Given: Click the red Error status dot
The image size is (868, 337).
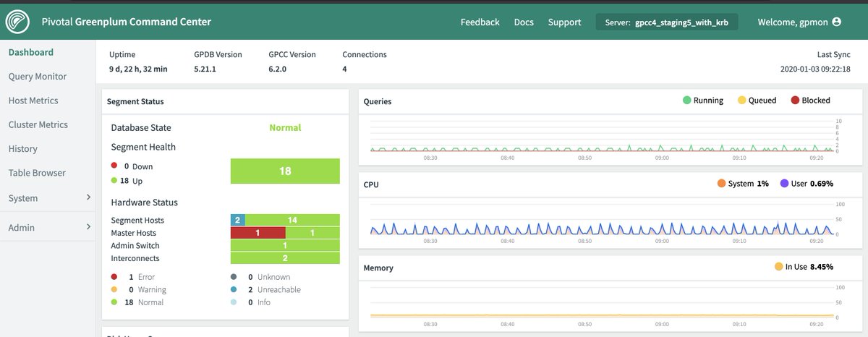Looking at the screenshot, I should (x=114, y=277).
